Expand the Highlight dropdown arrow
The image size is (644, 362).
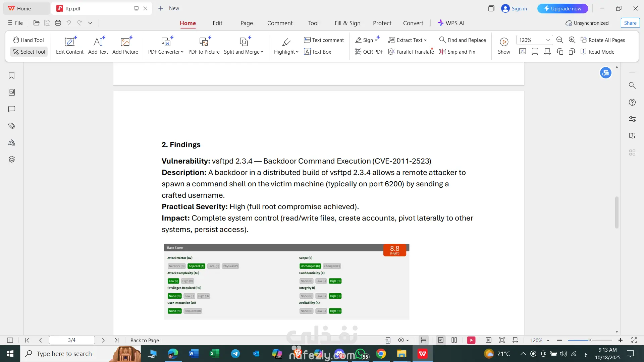point(297,52)
